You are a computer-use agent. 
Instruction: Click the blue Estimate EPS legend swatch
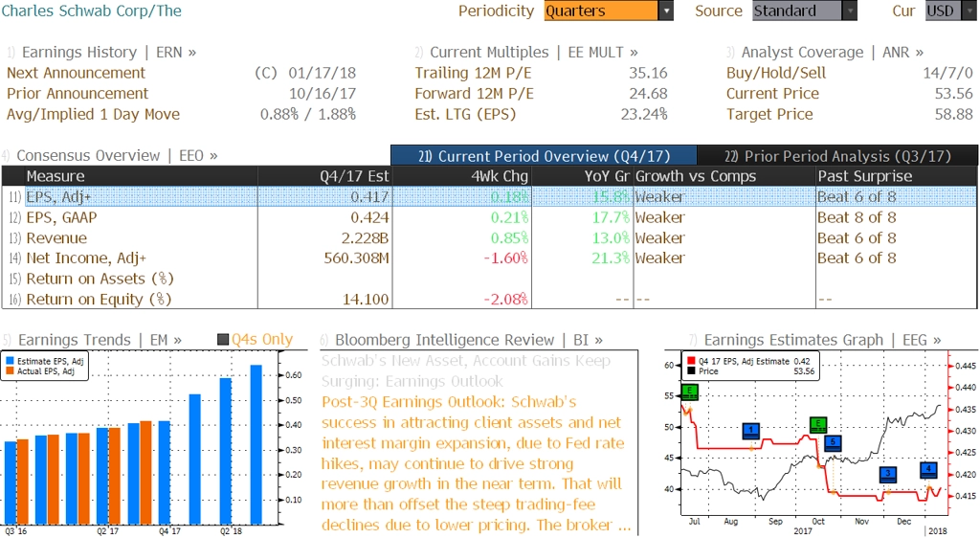[x=10, y=361]
